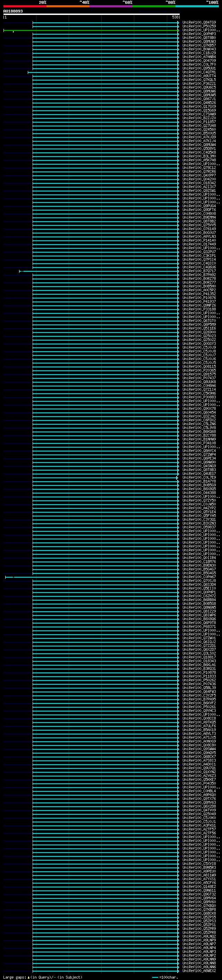
Task: Open entry UniRef100_A4ZYP2
Action: point(199,508)
